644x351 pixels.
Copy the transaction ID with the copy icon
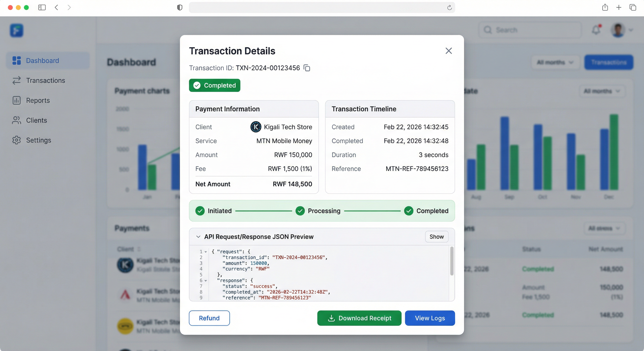click(307, 68)
